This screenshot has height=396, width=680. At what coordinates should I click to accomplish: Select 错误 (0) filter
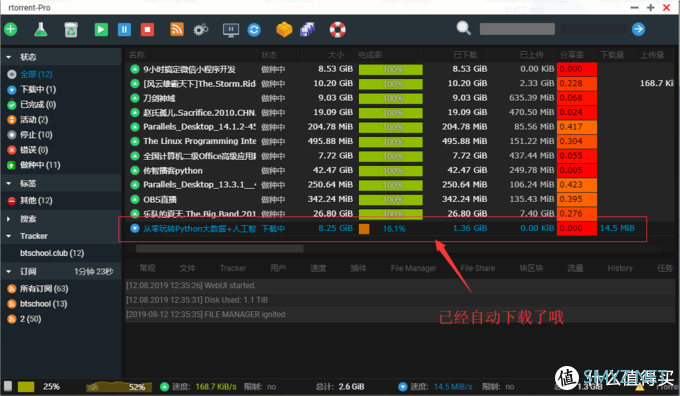pos(34,150)
